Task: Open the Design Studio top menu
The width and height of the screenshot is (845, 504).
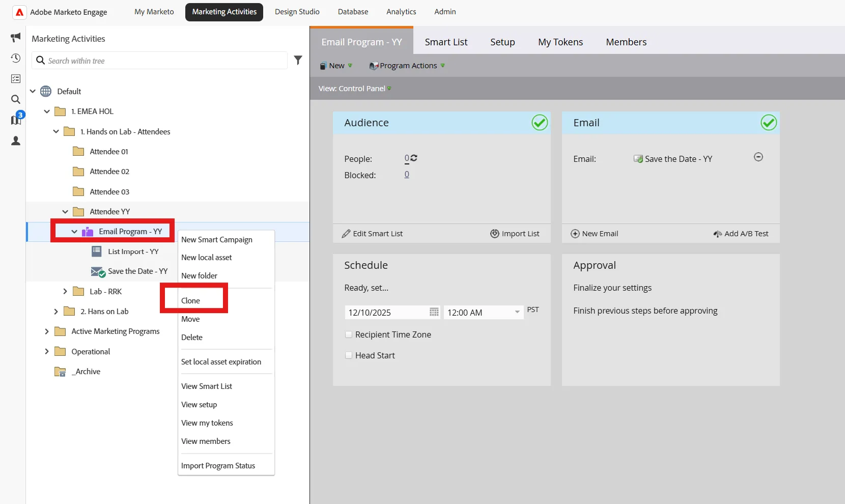Action: (297, 12)
